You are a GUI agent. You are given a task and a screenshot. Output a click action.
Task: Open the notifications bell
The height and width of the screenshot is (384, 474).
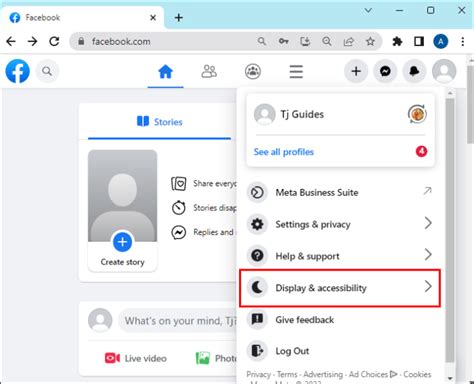414,71
